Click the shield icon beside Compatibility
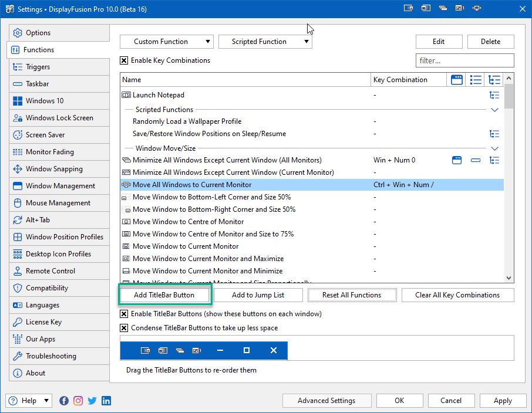This screenshot has height=413, width=532. coord(17,288)
